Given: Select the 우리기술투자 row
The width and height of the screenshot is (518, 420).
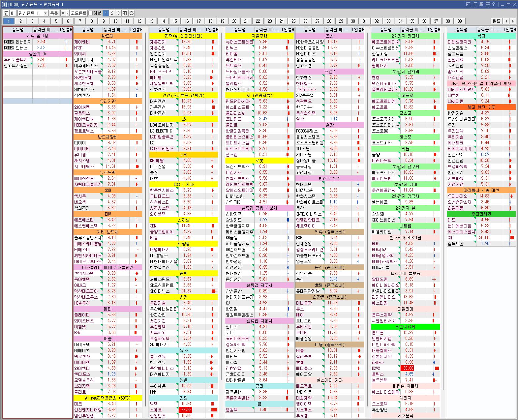Looking at the screenshot, I should point(38,60).
